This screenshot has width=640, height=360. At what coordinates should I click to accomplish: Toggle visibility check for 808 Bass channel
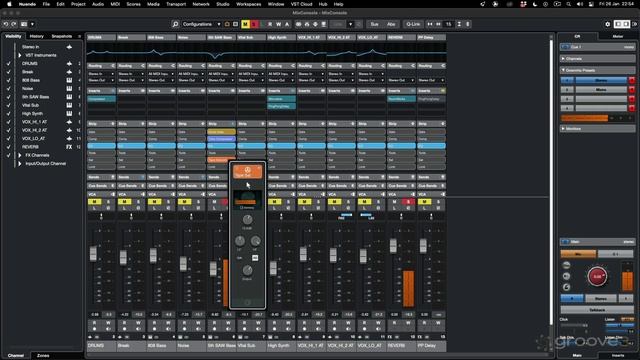pos(9,80)
